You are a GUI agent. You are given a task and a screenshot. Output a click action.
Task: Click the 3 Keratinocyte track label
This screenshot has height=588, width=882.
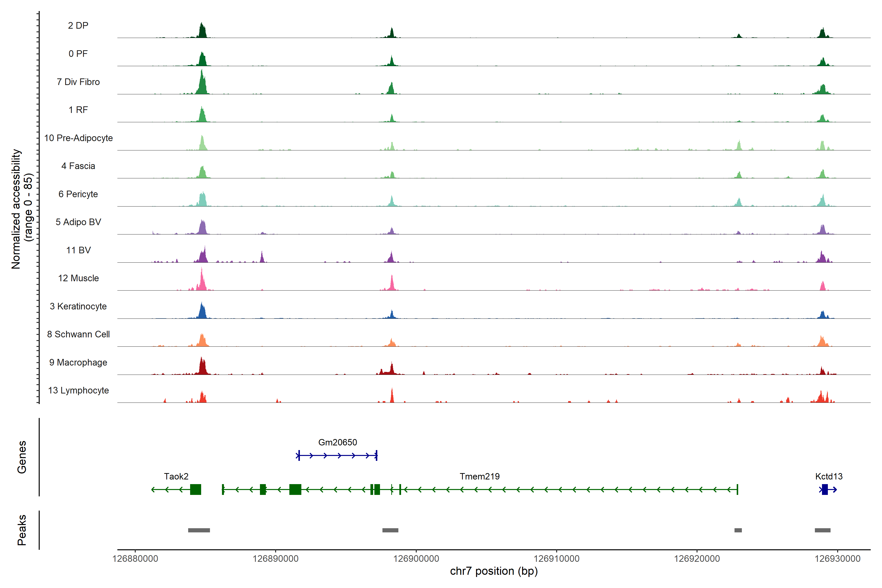(x=78, y=306)
